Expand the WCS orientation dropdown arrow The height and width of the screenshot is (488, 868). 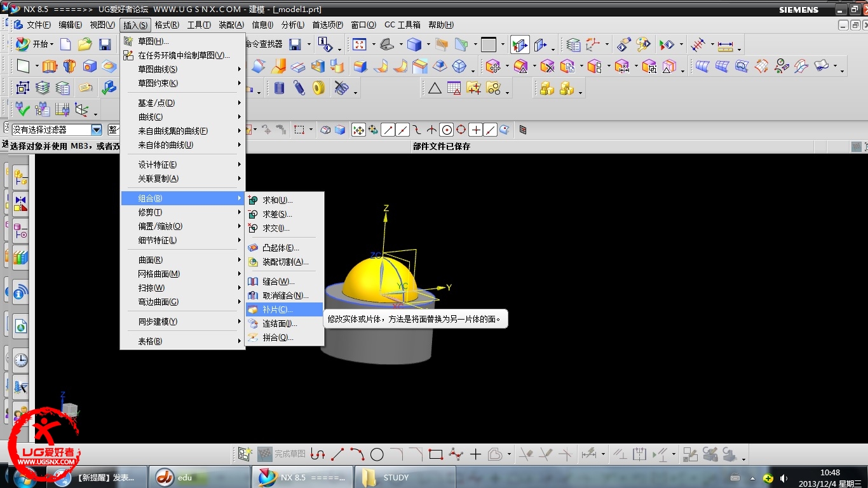click(607, 45)
